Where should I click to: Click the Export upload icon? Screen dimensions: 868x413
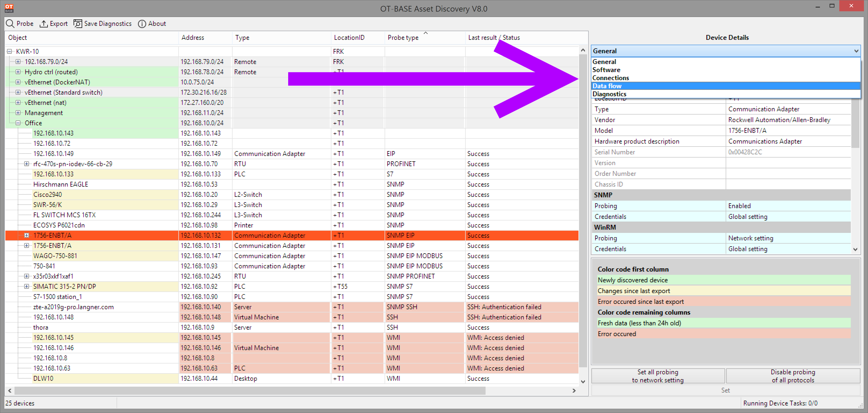(44, 24)
